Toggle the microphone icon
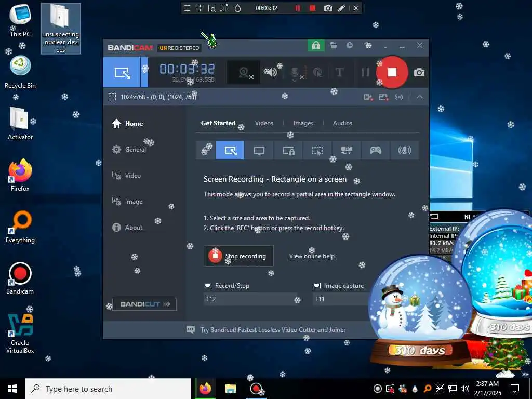Image resolution: width=532 pixels, height=399 pixels. pos(296,73)
